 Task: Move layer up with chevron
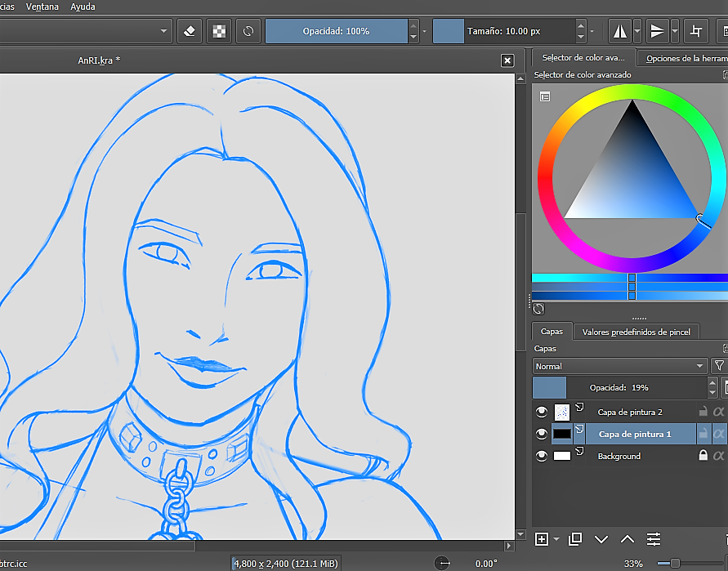628,539
